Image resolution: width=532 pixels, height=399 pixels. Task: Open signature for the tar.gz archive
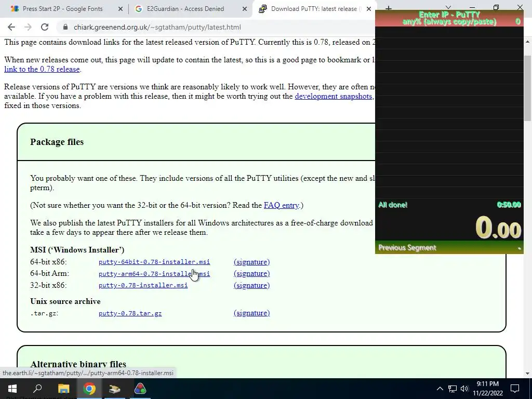pos(251,313)
